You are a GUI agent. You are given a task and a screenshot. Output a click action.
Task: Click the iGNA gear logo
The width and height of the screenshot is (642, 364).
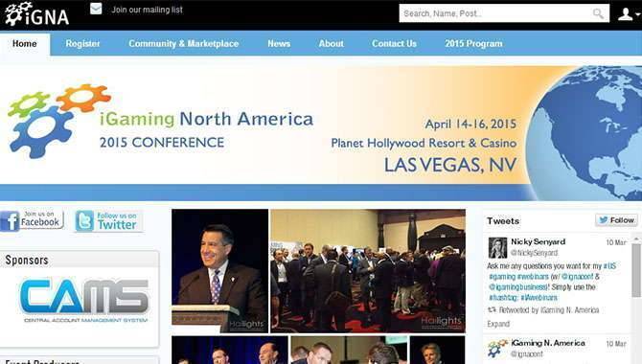click(36, 14)
